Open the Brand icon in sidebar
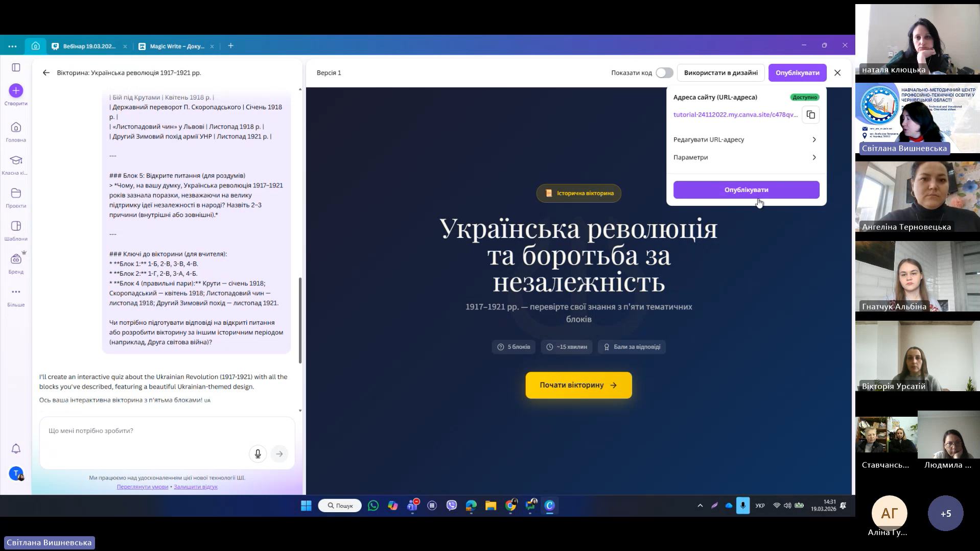Screen dimensions: 980x551 pos(16,259)
